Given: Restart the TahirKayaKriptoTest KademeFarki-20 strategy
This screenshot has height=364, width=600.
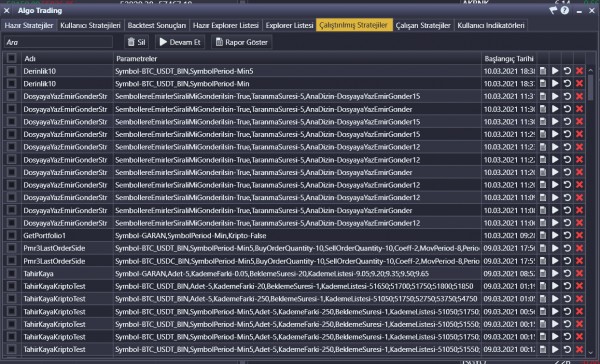Looking at the screenshot, I should click(567, 286).
